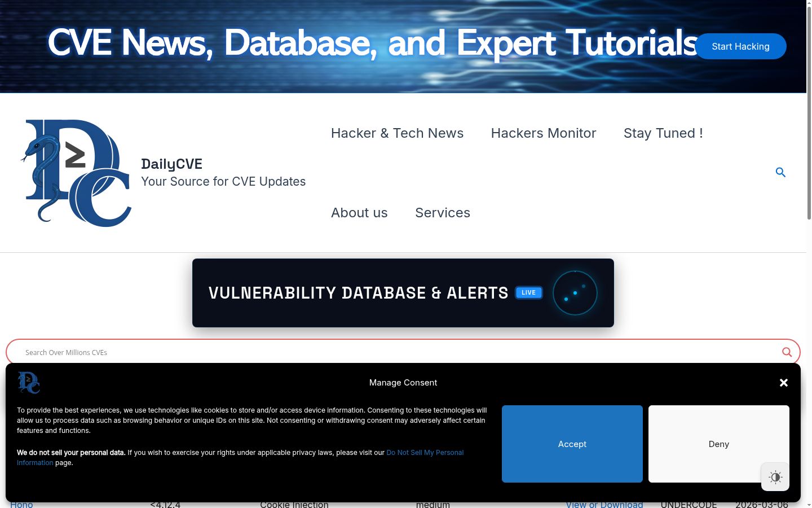This screenshot has height=508, width=812.
Task: Click the Vulnerability Database & Alerts banner
Action: pyautogui.click(x=403, y=293)
